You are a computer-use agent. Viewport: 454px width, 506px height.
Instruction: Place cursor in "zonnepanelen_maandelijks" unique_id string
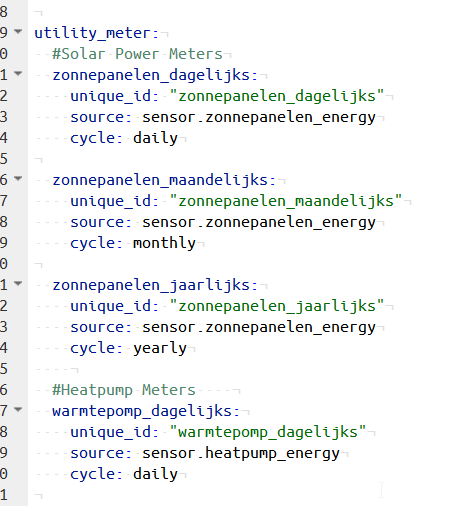coord(286,201)
